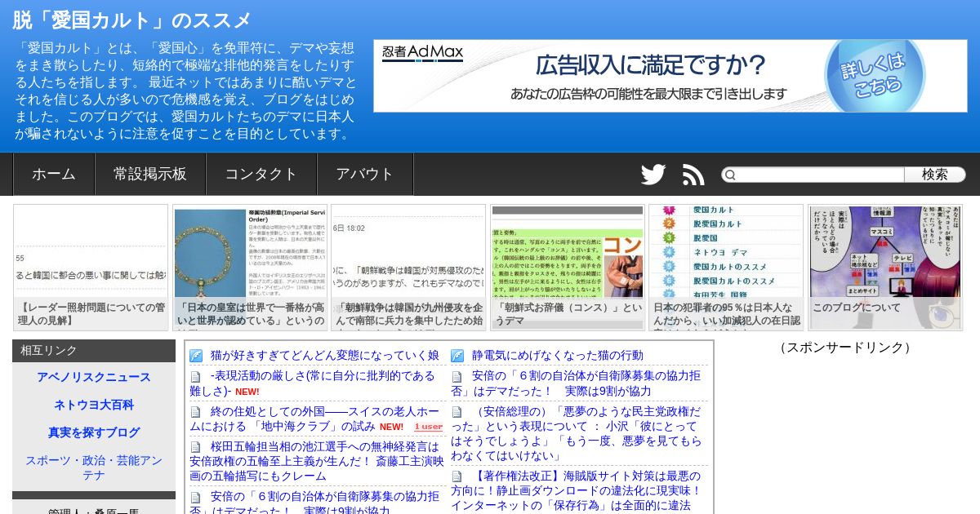The height and width of the screenshot is (514, 980).
Task: Click the (スポンサードリンク) label
Action: (x=844, y=348)
